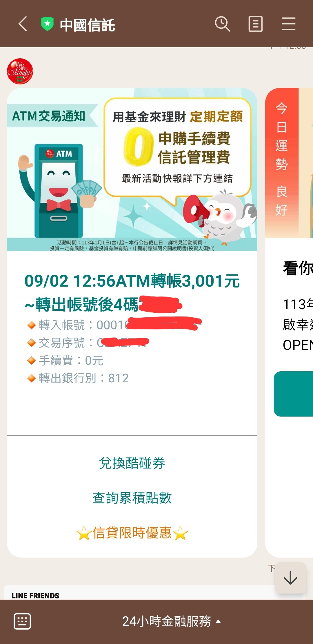This screenshot has width=313, height=644.
Task: Tap the teal button on the fortune card
Action: click(293, 394)
